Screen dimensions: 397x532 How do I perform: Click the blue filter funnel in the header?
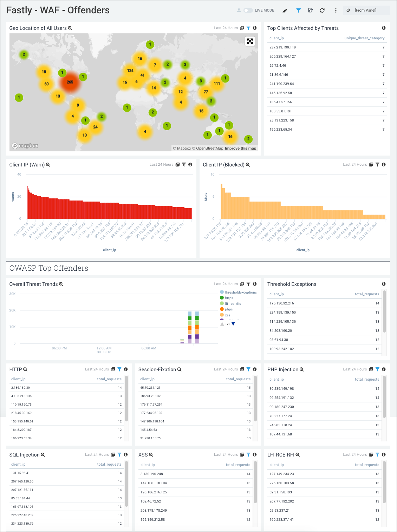point(298,11)
